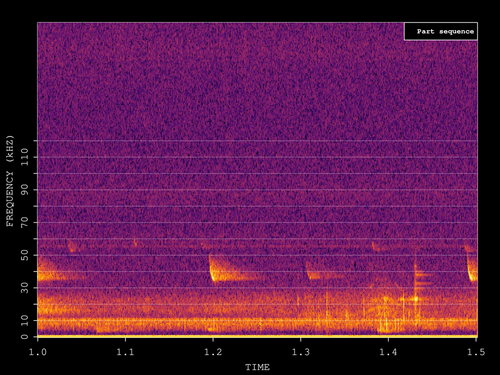Click the bright spot near 1.43 seconds, 20 kHz
This screenshot has height=375, width=500.
coord(416,299)
